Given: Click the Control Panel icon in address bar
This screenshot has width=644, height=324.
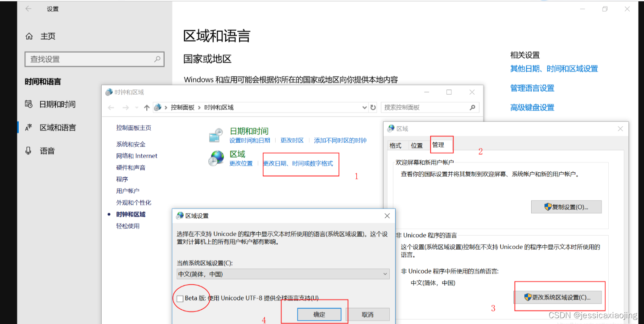Looking at the screenshot, I should [x=157, y=108].
